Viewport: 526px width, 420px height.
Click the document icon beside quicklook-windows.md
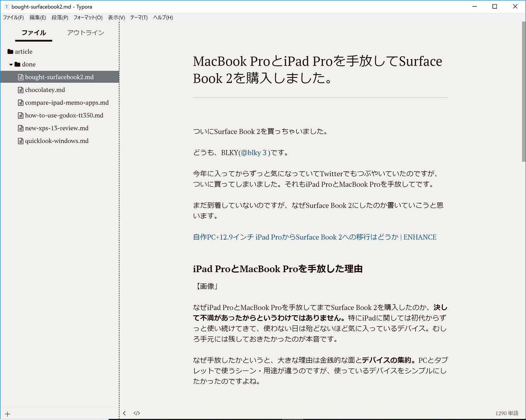point(21,141)
